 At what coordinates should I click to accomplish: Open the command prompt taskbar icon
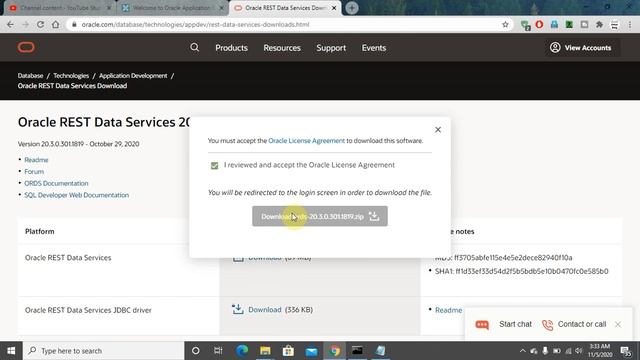[357, 351]
